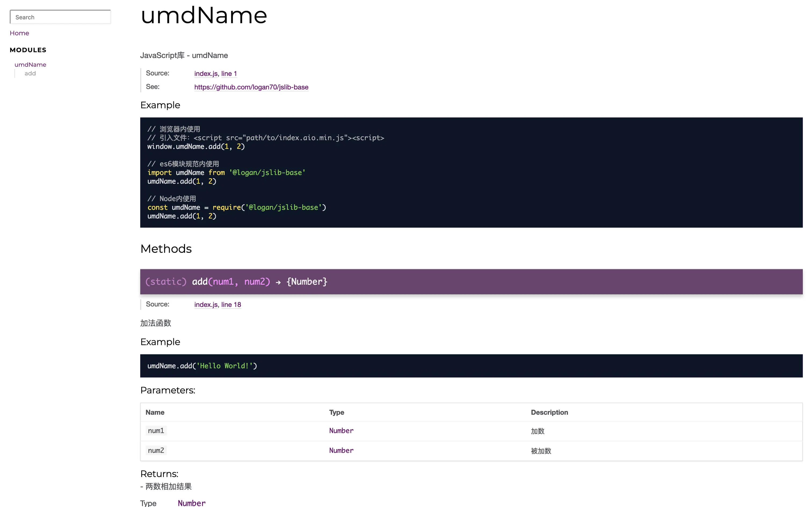
Task: Click Number return type link
Action: [x=191, y=503]
